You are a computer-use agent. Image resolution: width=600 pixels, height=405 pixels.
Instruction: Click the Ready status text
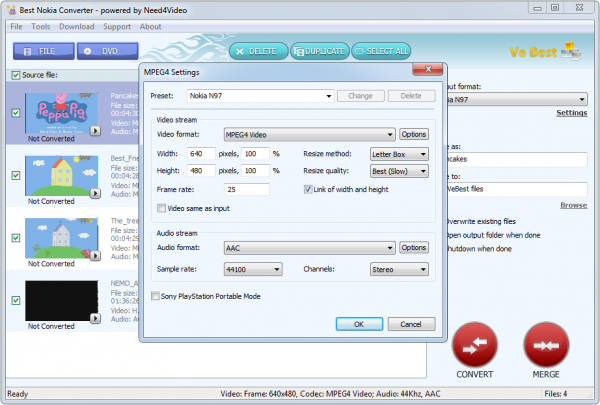coord(18,394)
